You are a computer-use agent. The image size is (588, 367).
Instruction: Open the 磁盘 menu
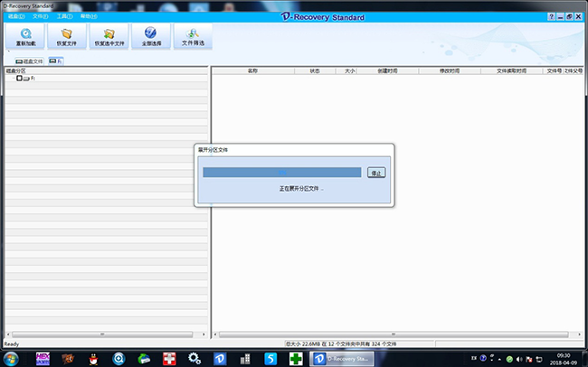click(x=16, y=16)
